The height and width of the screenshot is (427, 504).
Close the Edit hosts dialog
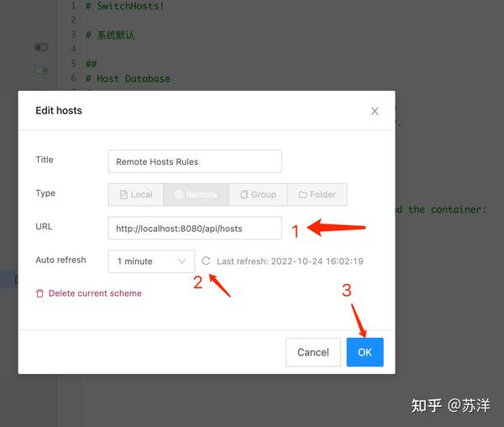click(375, 111)
